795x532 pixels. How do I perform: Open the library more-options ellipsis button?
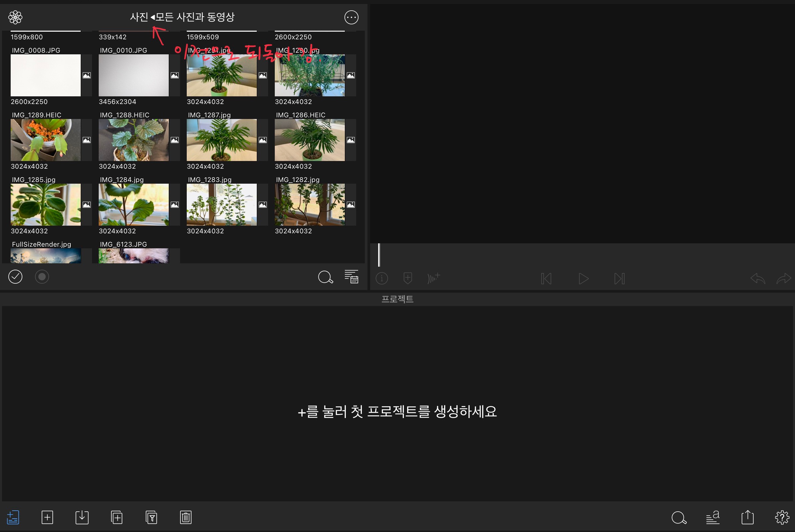[351, 17]
